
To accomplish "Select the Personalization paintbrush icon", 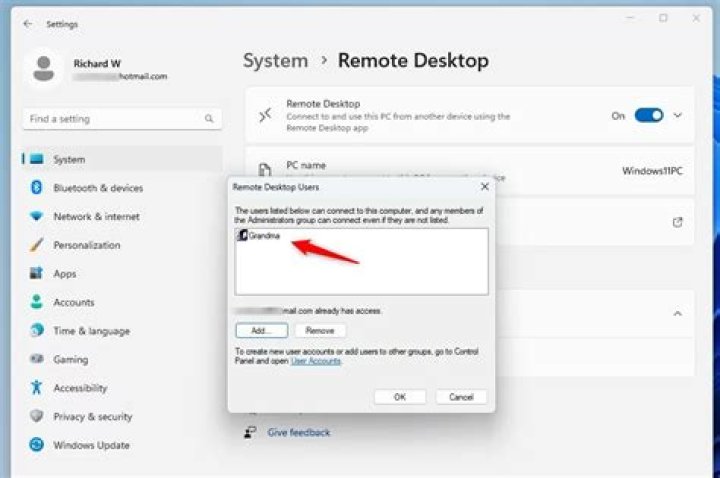I will 36,245.
